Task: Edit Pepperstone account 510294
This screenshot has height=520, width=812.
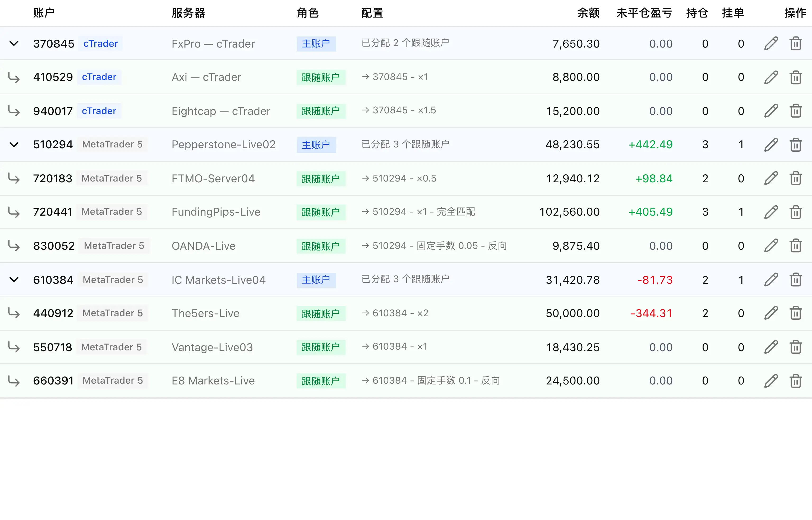Action: [x=771, y=145]
